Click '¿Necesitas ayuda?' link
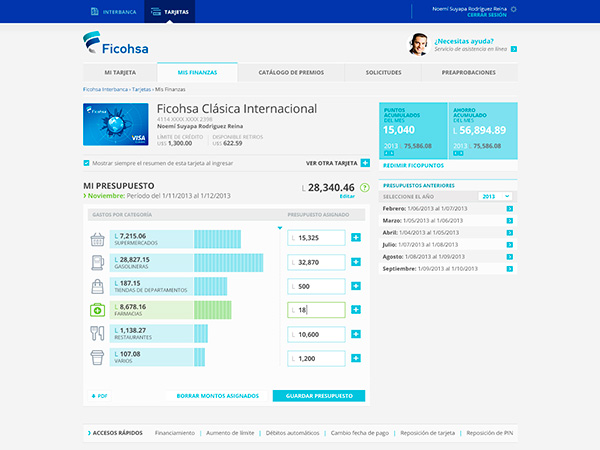The image size is (600, 450). [x=464, y=41]
